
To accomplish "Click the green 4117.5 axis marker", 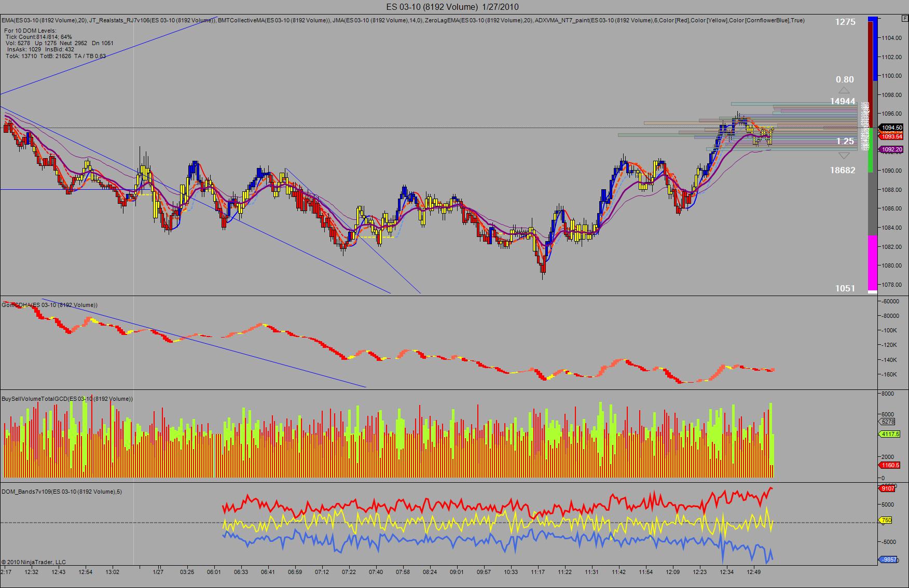I will pyautogui.click(x=890, y=434).
